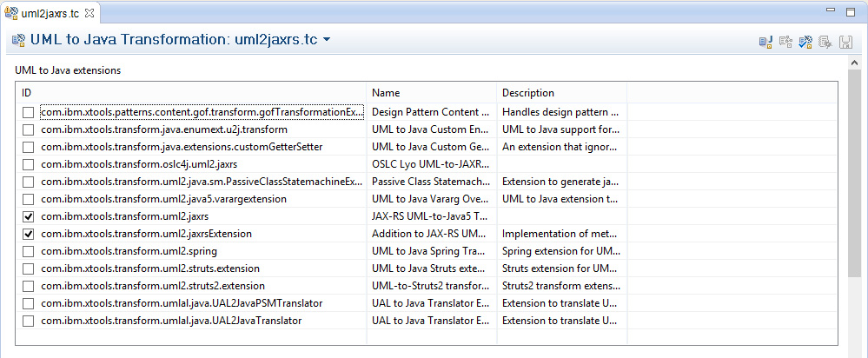Image resolution: width=868 pixels, height=358 pixels.
Task: Uncheck the uml2.jaxrsExtension checkbox
Action: click(x=28, y=234)
